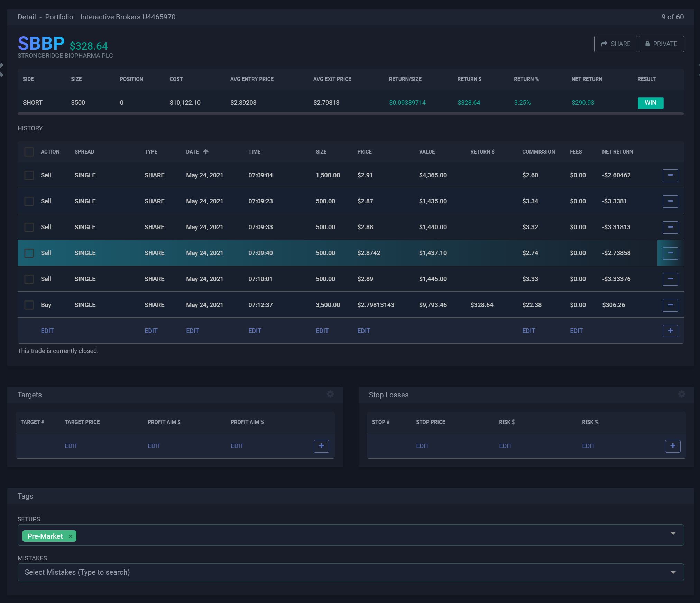Screen dimensions: 700x603
Task: Toggle select-all checkbox in history header
Action: 29,152
